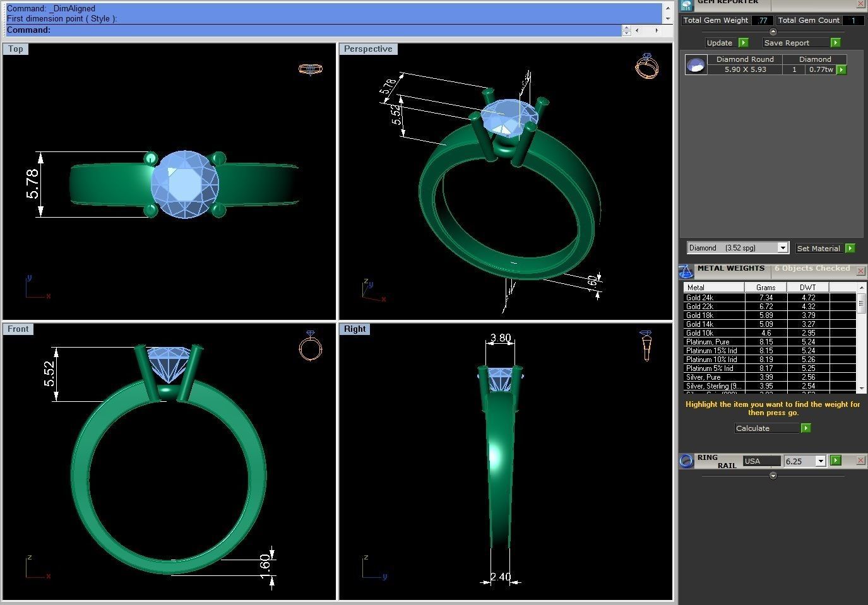This screenshot has height=605, width=868.
Task: Click the green go arrow beside Update
Action: (743, 43)
